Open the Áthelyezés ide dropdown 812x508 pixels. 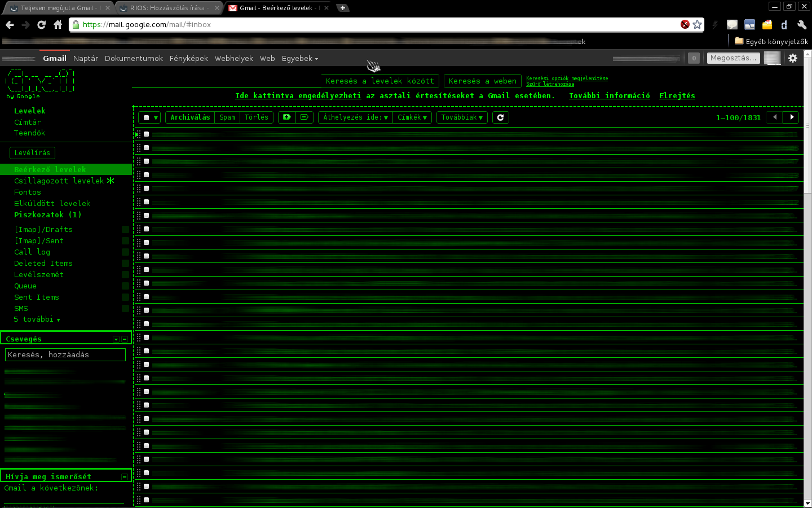pyautogui.click(x=355, y=117)
